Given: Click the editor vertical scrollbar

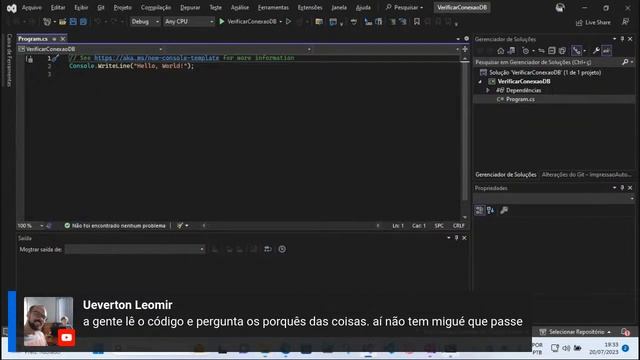Looking at the screenshot, I should pos(464,131).
